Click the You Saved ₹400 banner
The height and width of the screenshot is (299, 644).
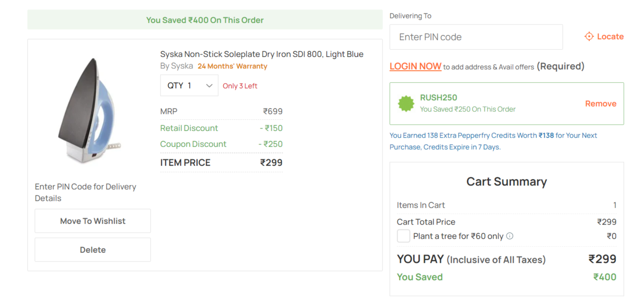[205, 20]
